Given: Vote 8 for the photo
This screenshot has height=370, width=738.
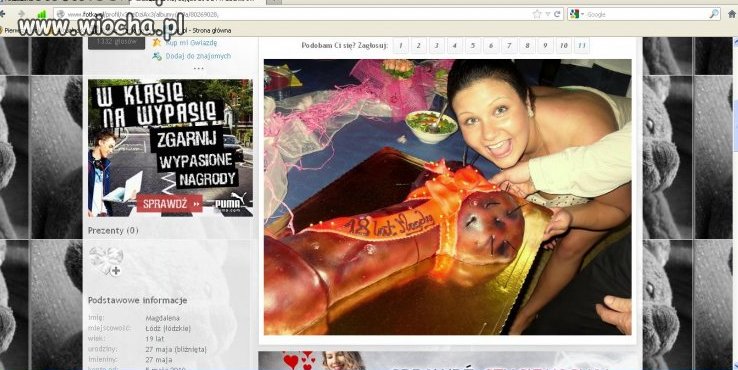Looking at the screenshot, I should click(527, 46).
